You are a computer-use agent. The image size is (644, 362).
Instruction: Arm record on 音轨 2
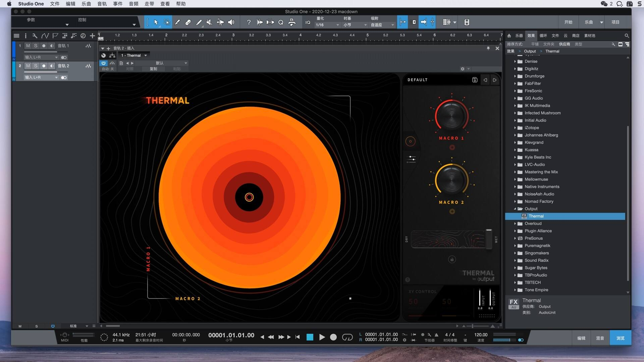click(44, 66)
